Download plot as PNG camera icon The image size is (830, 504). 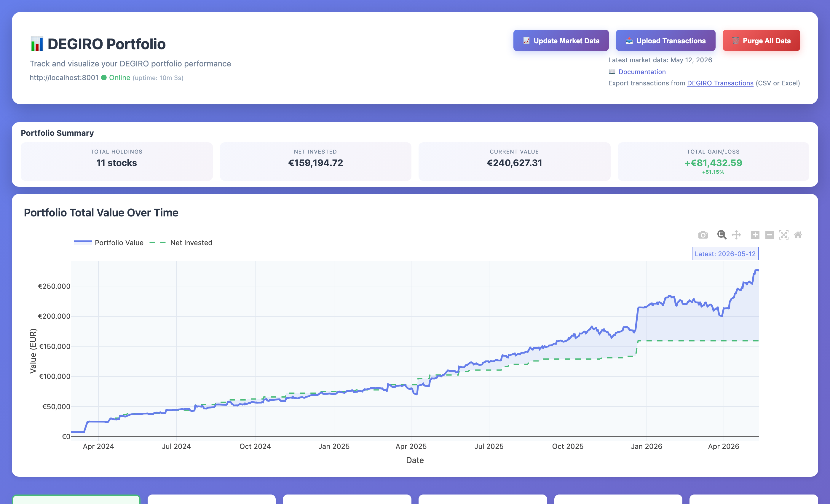tap(703, 235)
